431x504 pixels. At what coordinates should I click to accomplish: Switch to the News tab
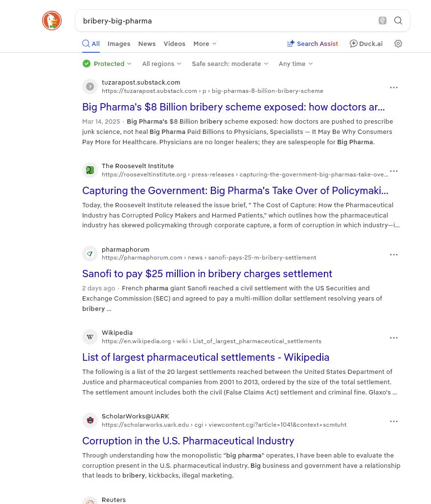147,44
